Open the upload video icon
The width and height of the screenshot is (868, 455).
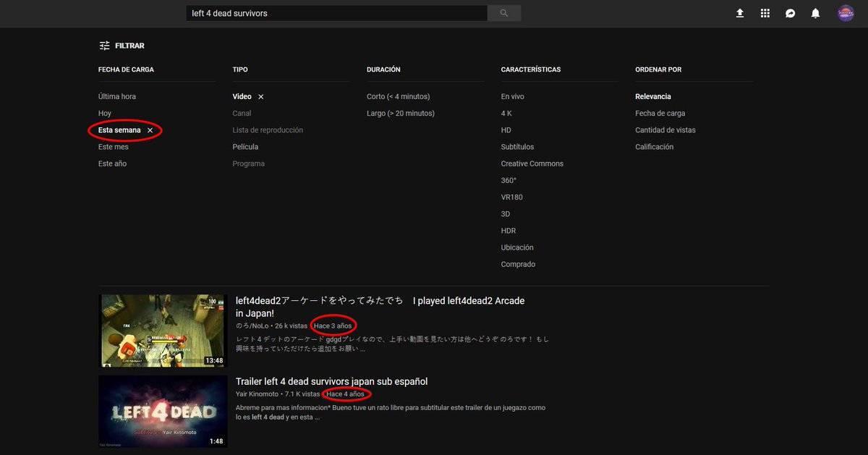coord(740,13)
